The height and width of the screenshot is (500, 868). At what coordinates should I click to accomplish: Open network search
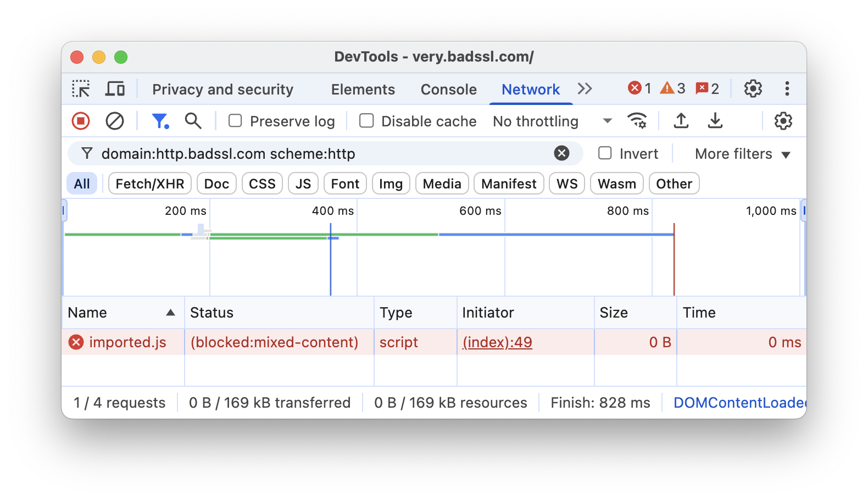point(193,121)
